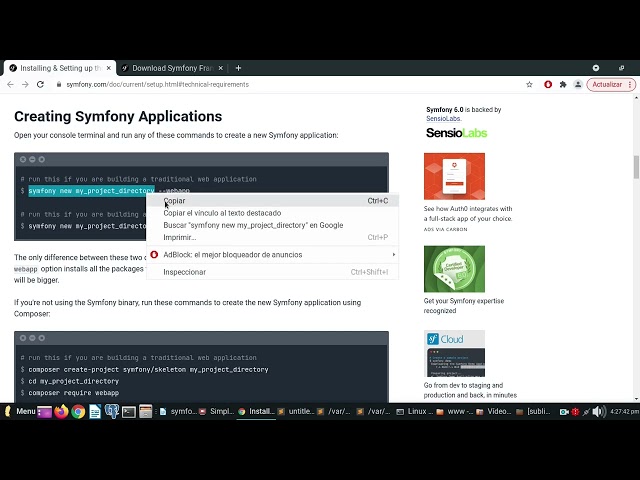Open pgAdmin elephant taskbar icon
Viewport: 640px width, 480px height.
(x=111, y=411)
